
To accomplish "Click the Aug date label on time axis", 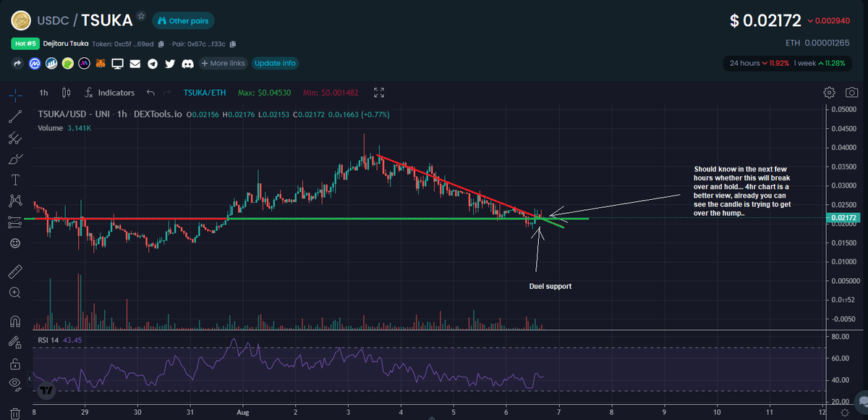I will [242, 411].
